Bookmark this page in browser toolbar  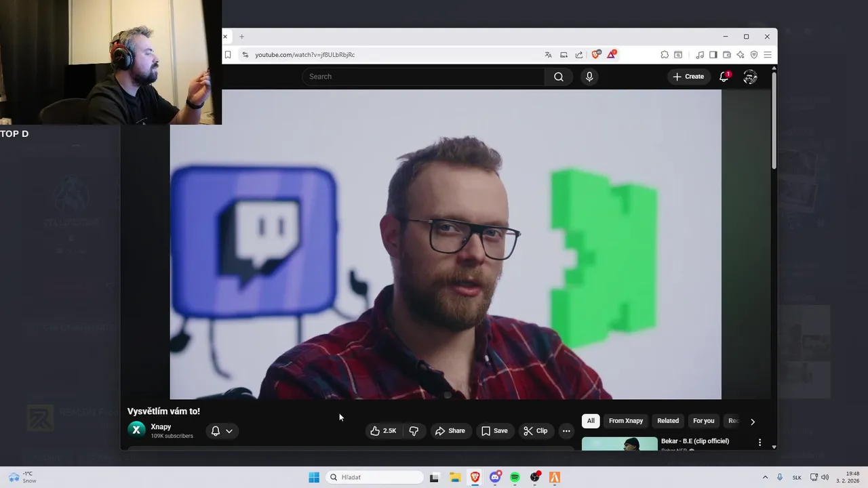[x=228, y=55]
